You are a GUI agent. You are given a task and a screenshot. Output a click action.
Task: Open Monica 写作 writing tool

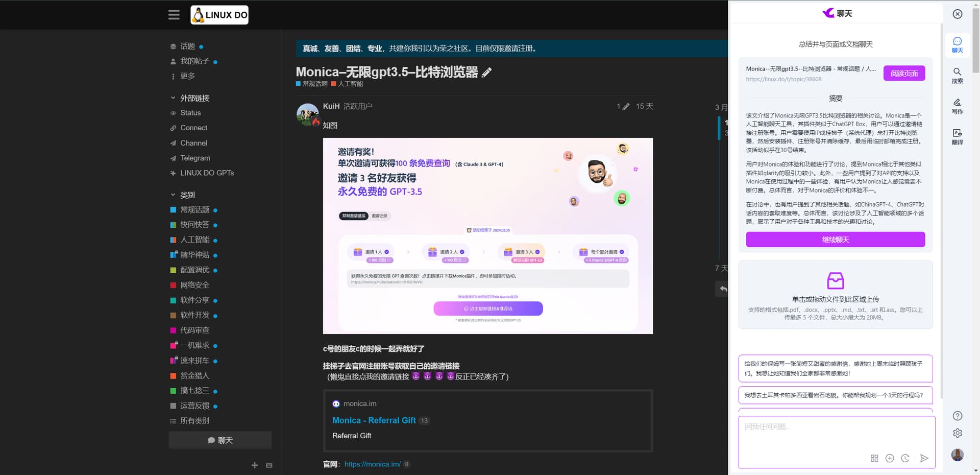click(958, 106)
